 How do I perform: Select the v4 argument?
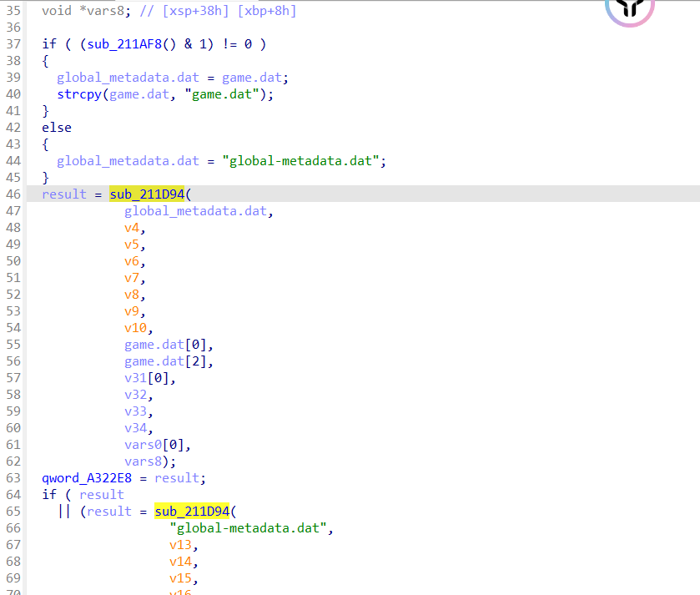(132, 228)
